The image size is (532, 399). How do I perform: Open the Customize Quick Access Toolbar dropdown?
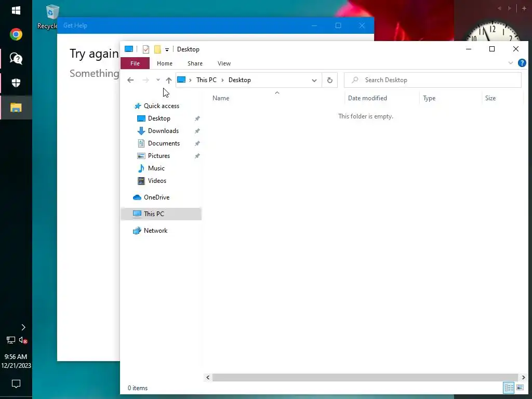167,49
